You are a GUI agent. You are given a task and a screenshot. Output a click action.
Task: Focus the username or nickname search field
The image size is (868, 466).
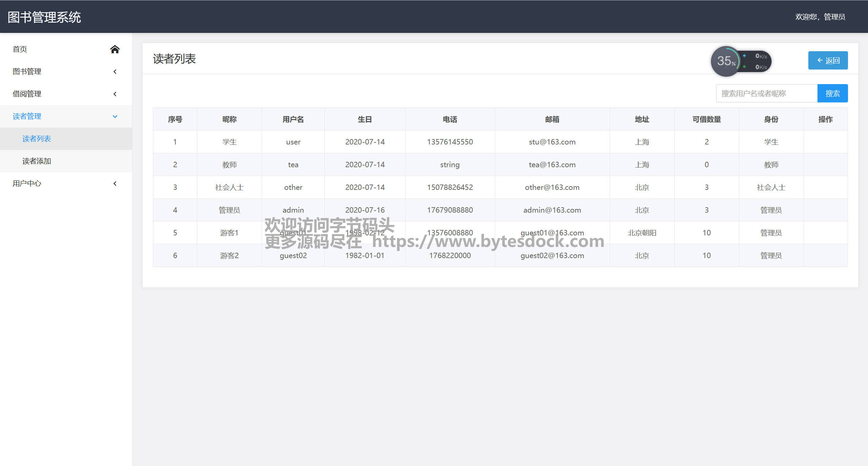click(x=766, y=93)
